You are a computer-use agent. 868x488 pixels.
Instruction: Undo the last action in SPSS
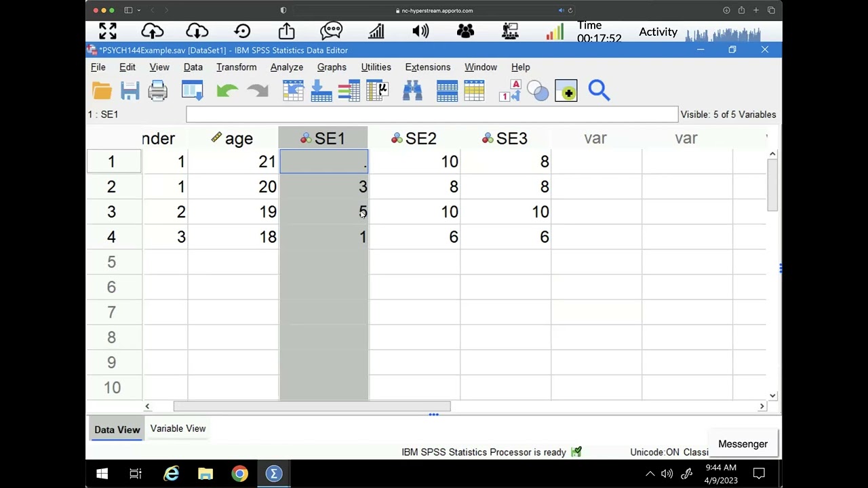pyautogui.click(x=227, y=91)
